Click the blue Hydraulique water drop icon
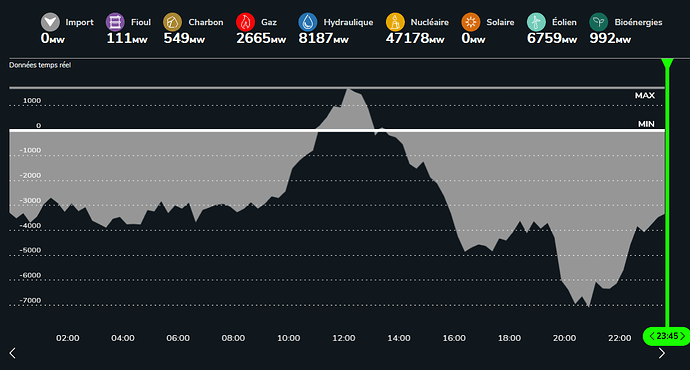The height and width of the screenshot is (370, 690). pos(308,22)
